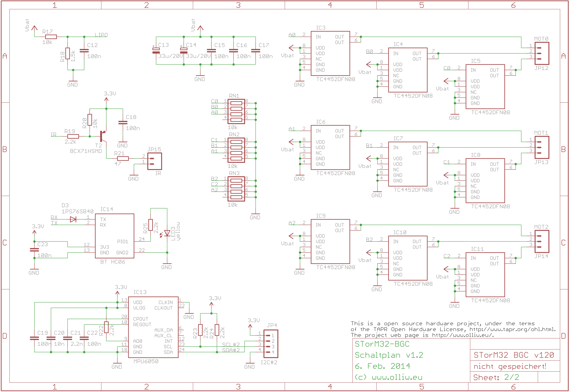
Task: Click the C13 polarized capacitor symbol
Action: click(x=156, y=51)
